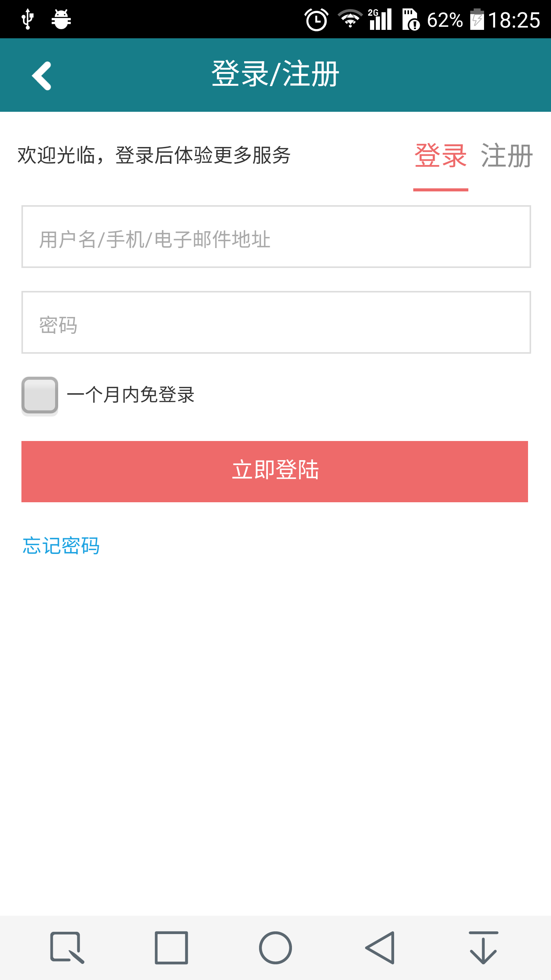
Task: Switch to the 注册 tab
Action: [507, 156]
